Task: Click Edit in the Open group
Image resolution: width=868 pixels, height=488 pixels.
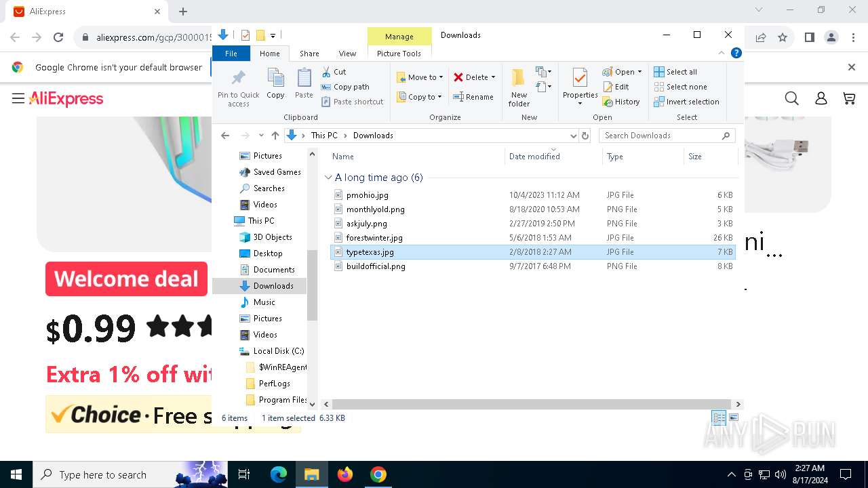Action: coord(616,87)
